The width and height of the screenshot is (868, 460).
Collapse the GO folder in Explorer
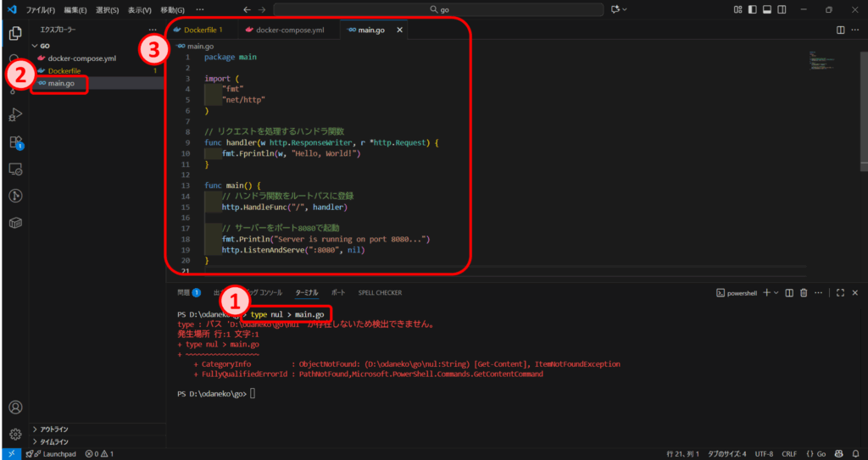(45, 46)
